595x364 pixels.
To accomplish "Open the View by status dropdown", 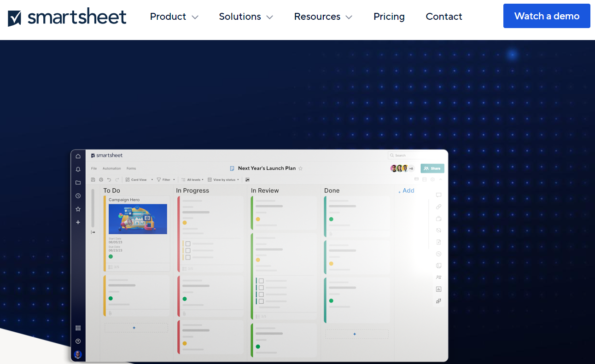I will [x=223, y=179].
